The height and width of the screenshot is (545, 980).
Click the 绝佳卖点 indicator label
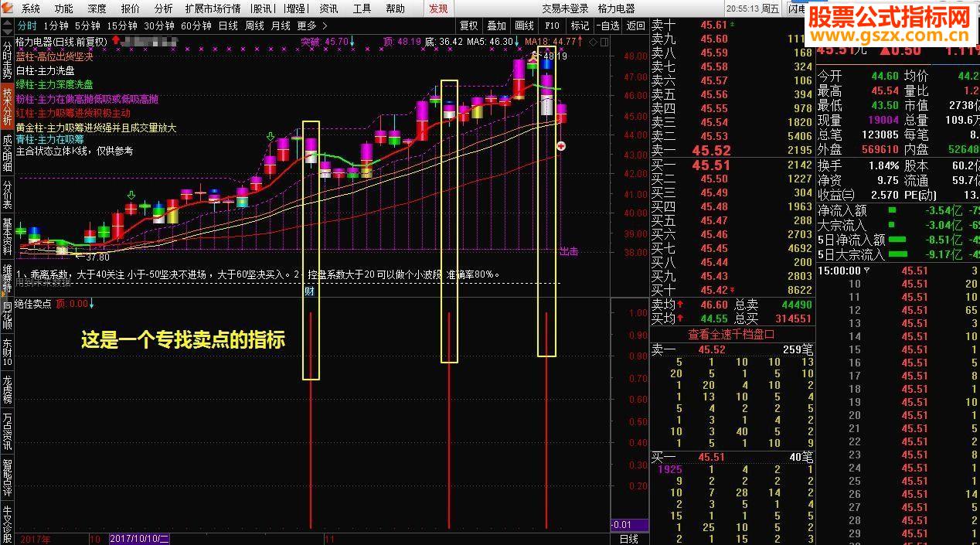33,304
